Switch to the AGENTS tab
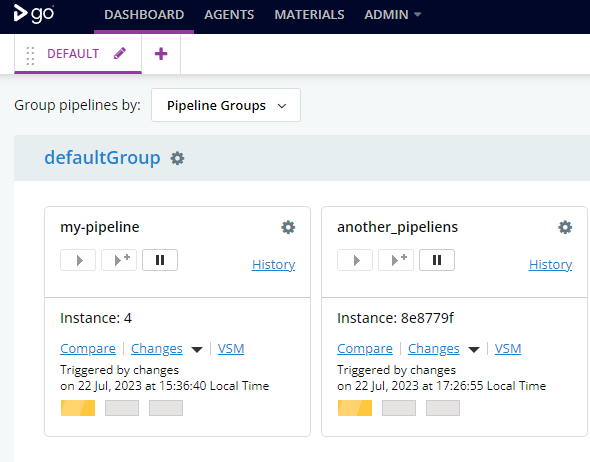The height and width of the screenshot is (462, 590). pos(229,15)
